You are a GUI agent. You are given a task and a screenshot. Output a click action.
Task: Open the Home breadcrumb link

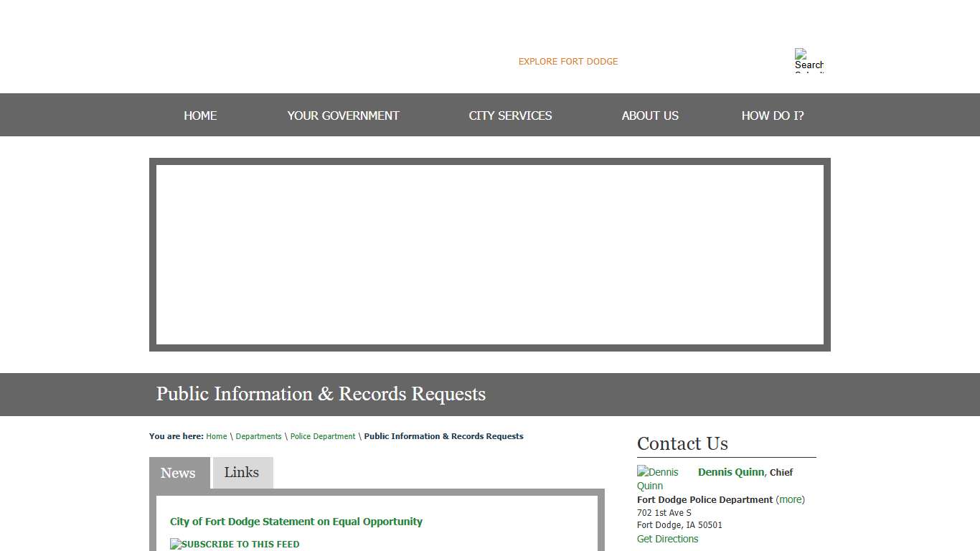tap(216, 436)
